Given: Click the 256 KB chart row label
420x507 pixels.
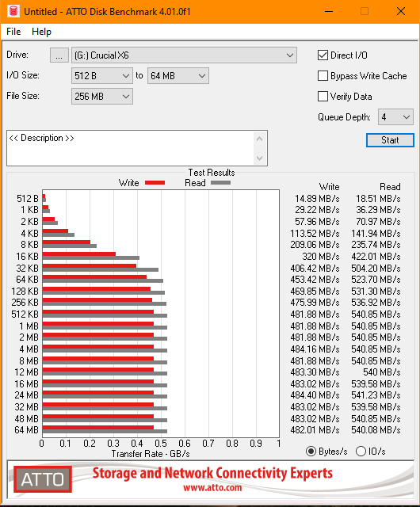Looking at the screenshot, I should (x=25, y=303).
